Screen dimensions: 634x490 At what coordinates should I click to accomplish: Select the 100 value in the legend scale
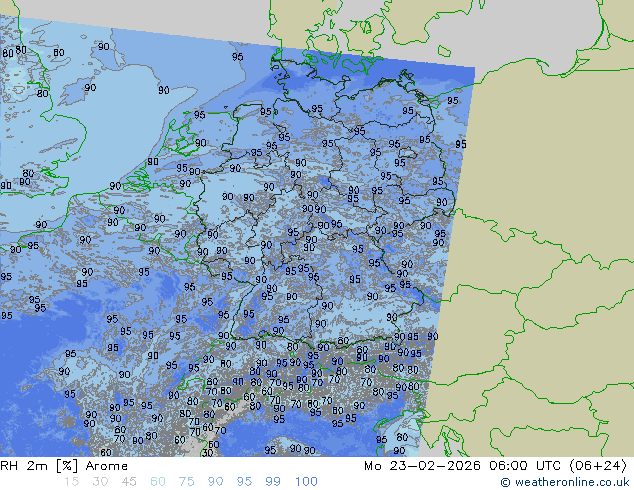coord(306,482)
